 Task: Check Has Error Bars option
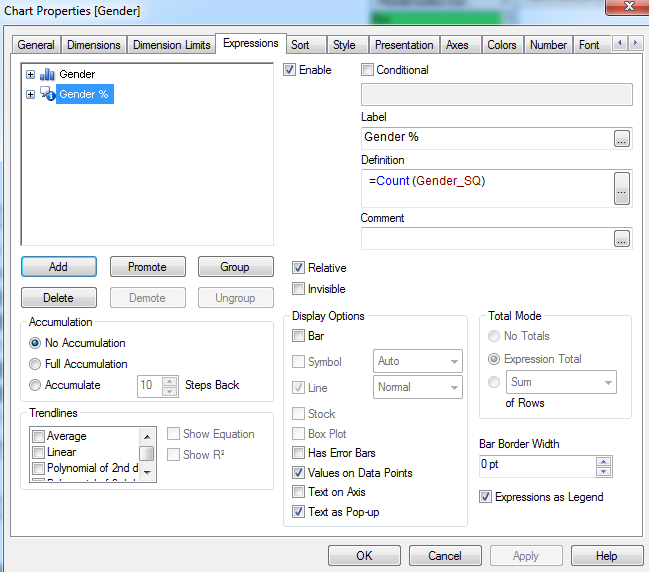298,453
